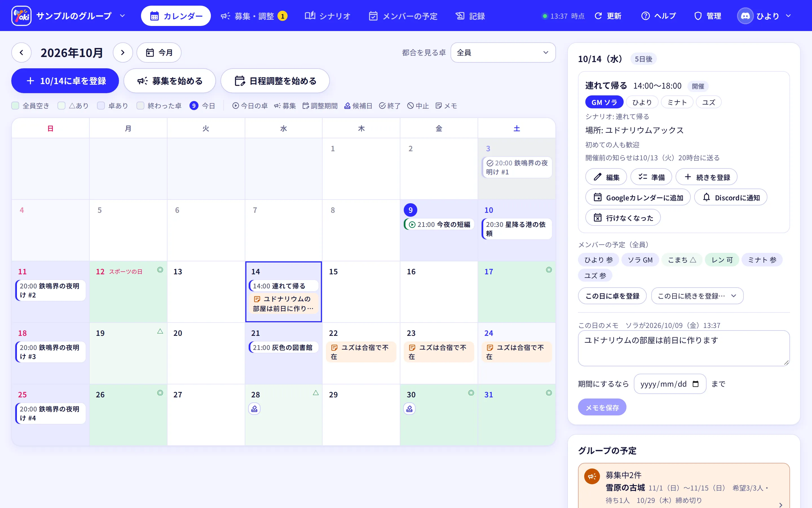This screenshot has width=812, height=508.
Task: Open the メンバーの予定 tab
Action: (403, 16)
